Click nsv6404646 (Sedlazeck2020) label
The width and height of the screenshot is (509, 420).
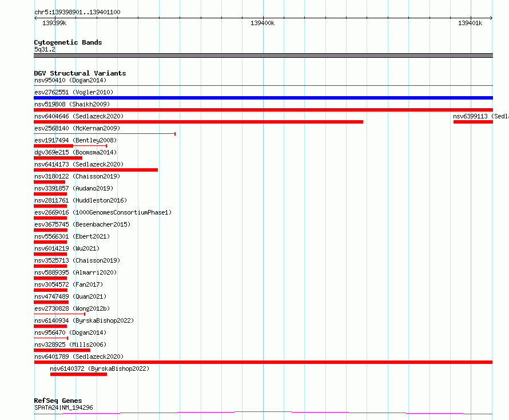(79, 116)
